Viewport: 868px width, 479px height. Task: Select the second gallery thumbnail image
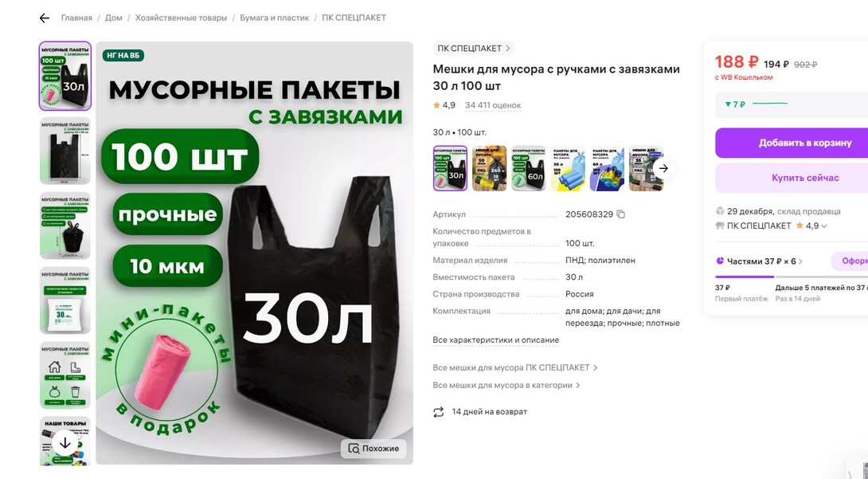tap(65, 151)
